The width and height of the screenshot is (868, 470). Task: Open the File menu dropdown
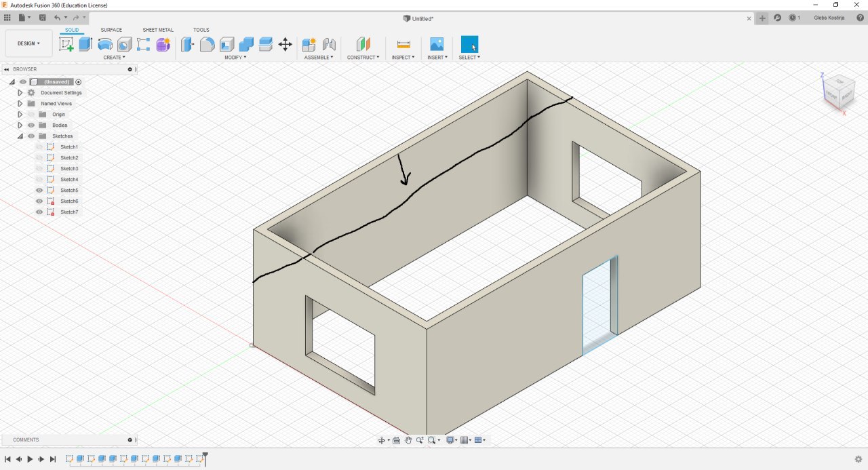24,17
